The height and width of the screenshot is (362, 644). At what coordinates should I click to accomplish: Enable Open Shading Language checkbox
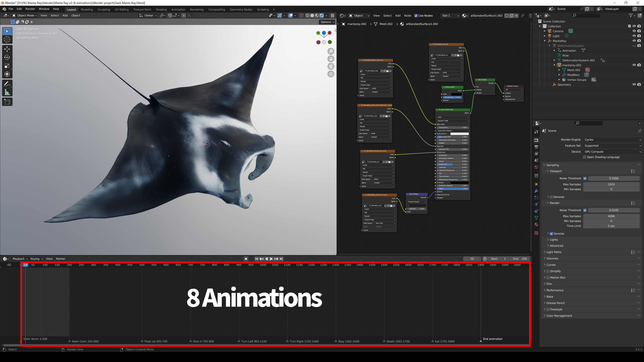click(584, 157)
